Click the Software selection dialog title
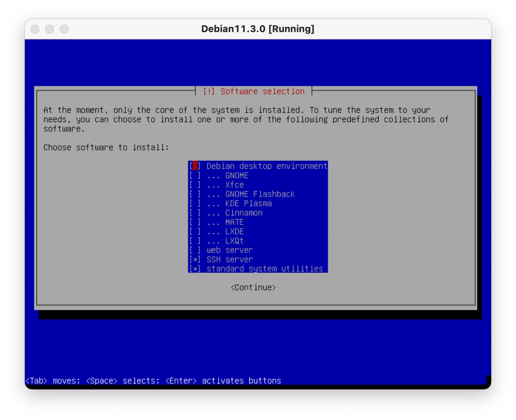516x420 pixels. pos(254,92)
